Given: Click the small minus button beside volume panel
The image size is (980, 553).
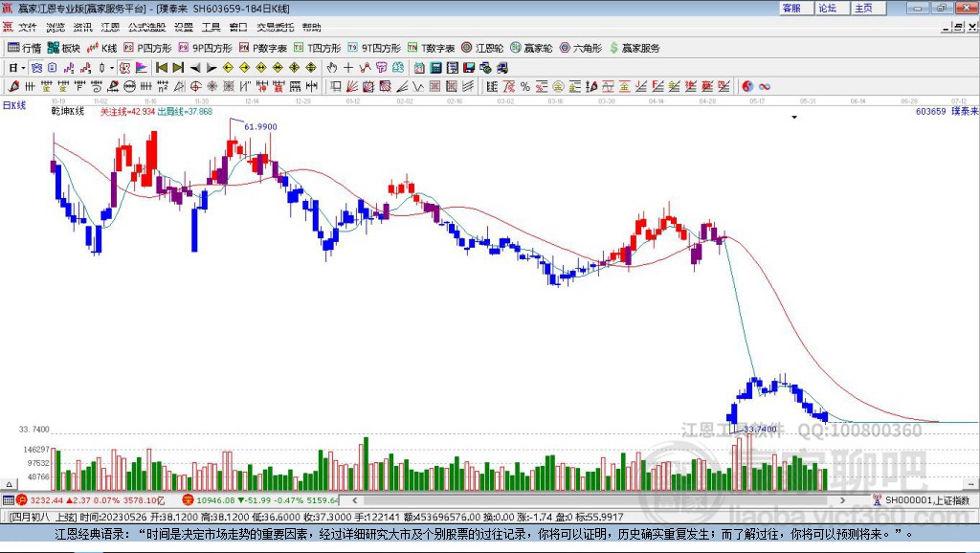Looking at the screenshot, I should coord(970,484).
